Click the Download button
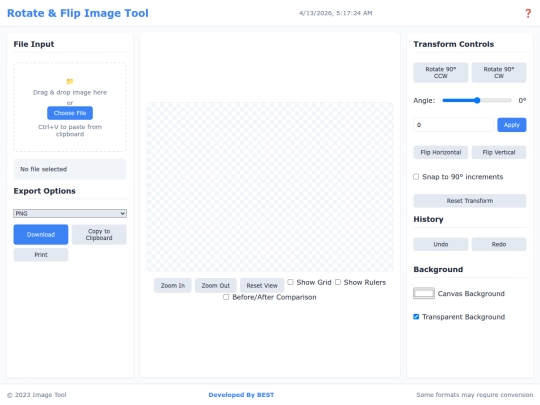The width and height of the screenshot is (540, 405). pos(41,235)
